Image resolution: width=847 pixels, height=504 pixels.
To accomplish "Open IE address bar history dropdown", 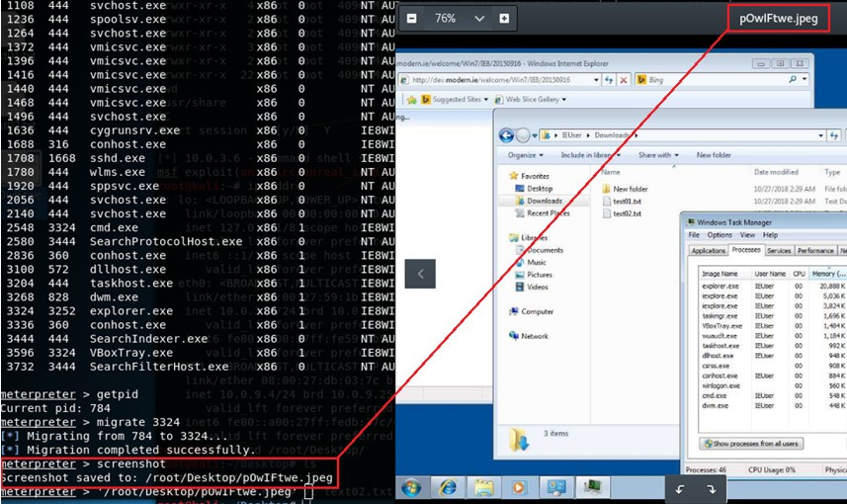I will 596,80.
